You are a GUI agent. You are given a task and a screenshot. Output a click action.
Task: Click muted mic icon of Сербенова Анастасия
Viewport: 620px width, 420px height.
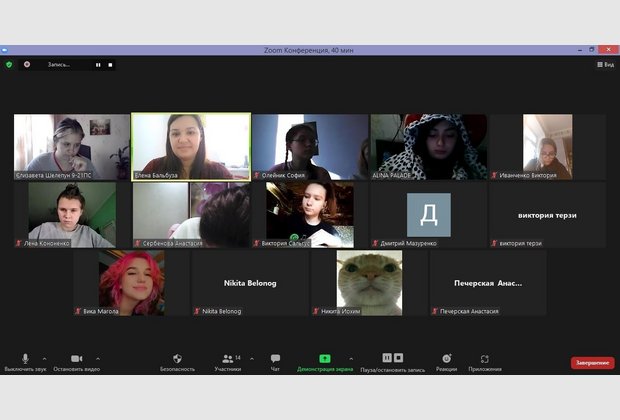tap(137, 243)
